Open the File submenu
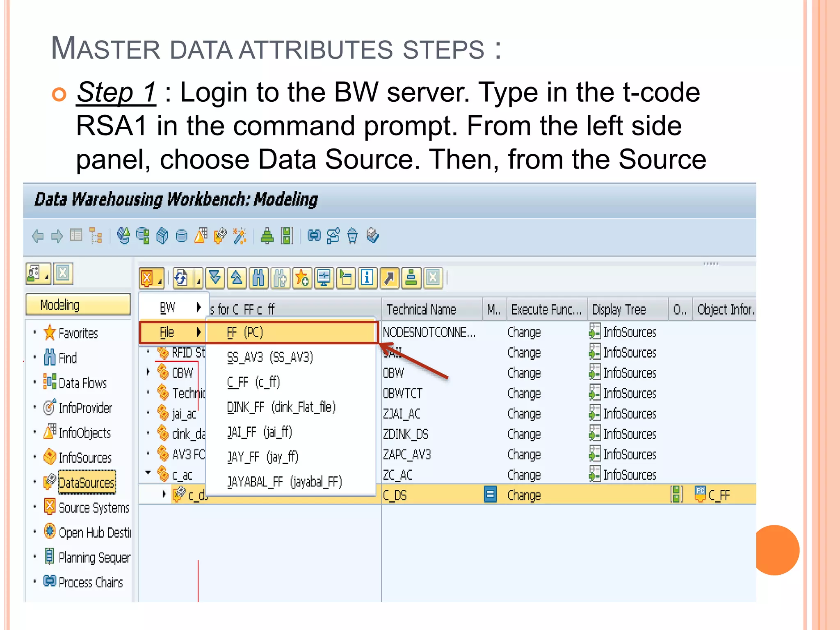The width and height of the screenshot is (840, 630). [173, 332]
